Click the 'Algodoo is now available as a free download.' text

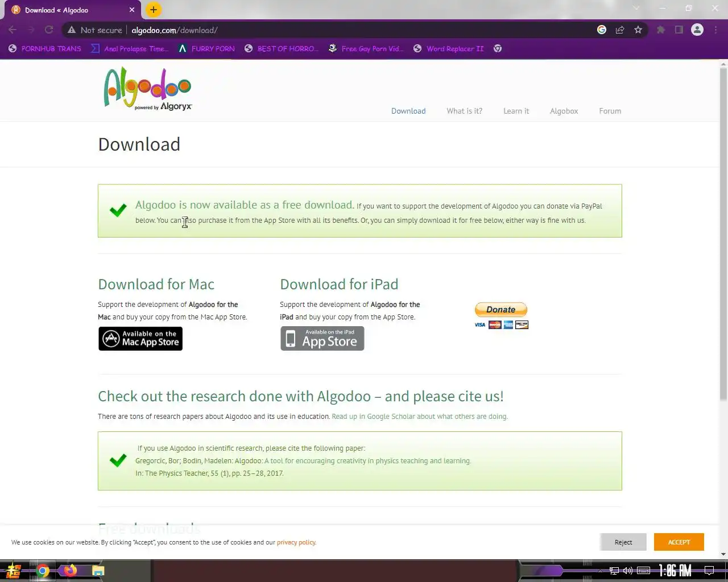[x=245, y=205]
